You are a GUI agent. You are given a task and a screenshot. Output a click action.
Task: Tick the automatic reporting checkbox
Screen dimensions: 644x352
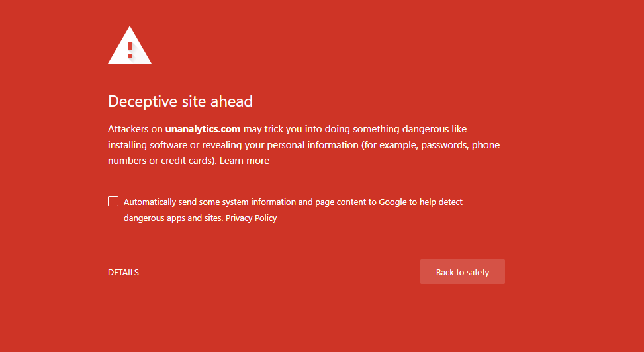[x=113, y=202]
